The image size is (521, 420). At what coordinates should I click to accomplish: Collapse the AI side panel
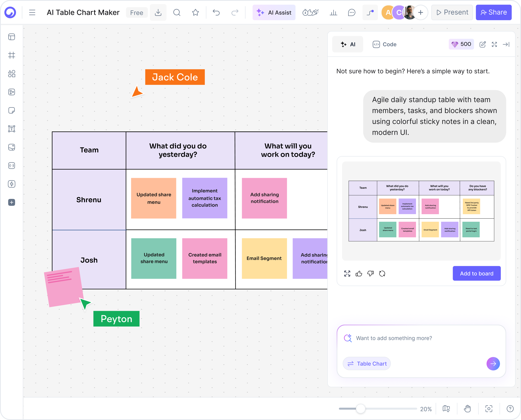click(x=506, y=44)
